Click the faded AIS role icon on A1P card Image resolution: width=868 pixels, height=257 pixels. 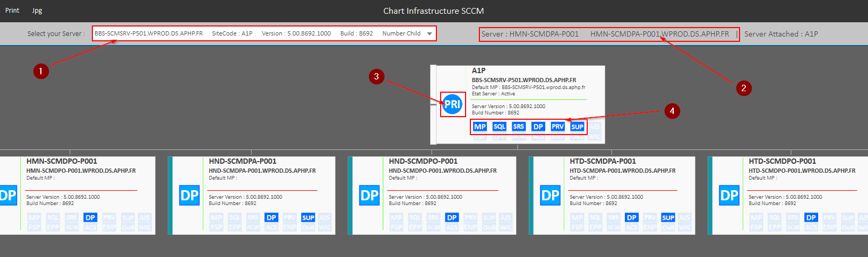coord(595,127)
